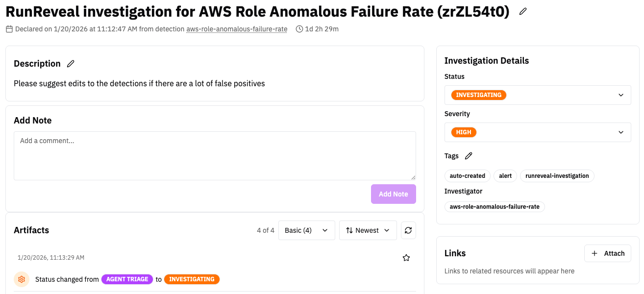Viewport: 644px width, 294px height.
Task: Expand the Basic (4) artifact filter
Action: (x=306, y=230)
